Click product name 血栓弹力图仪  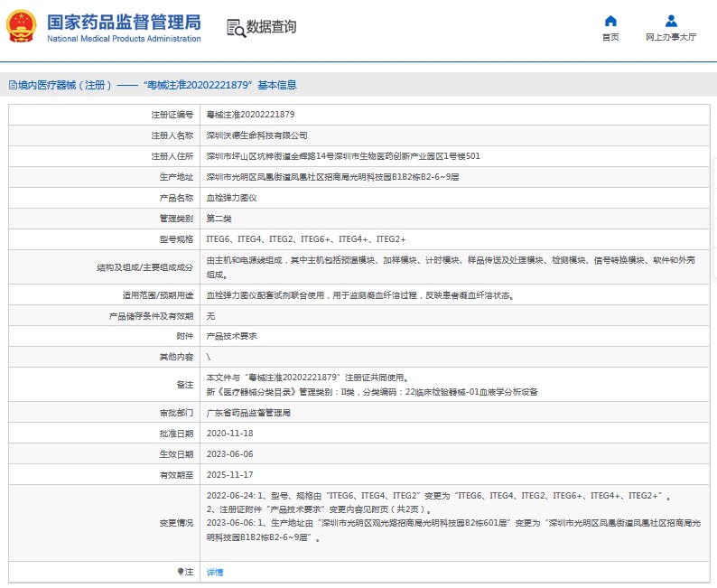[x=231, y=198]
